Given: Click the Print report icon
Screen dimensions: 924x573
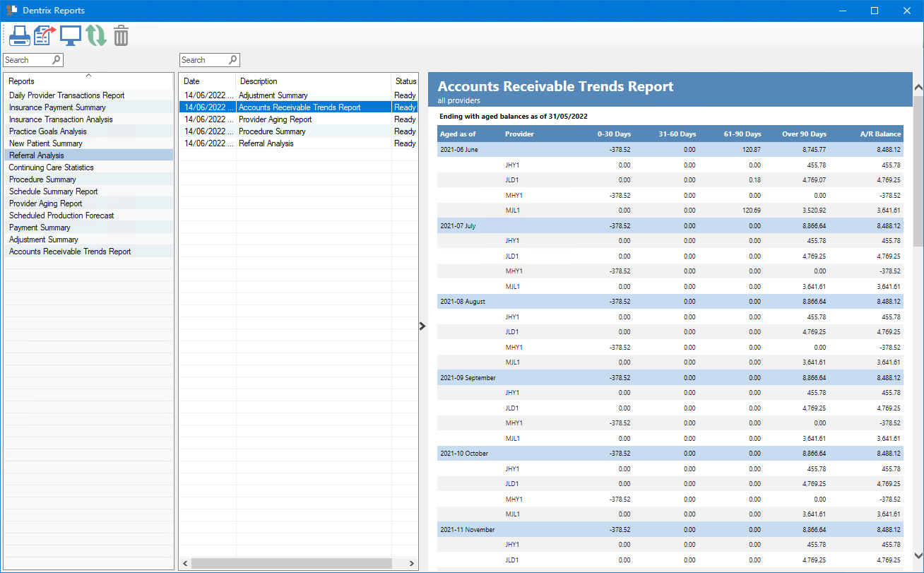Looking at the screenshot, I should tap(19, 35).
